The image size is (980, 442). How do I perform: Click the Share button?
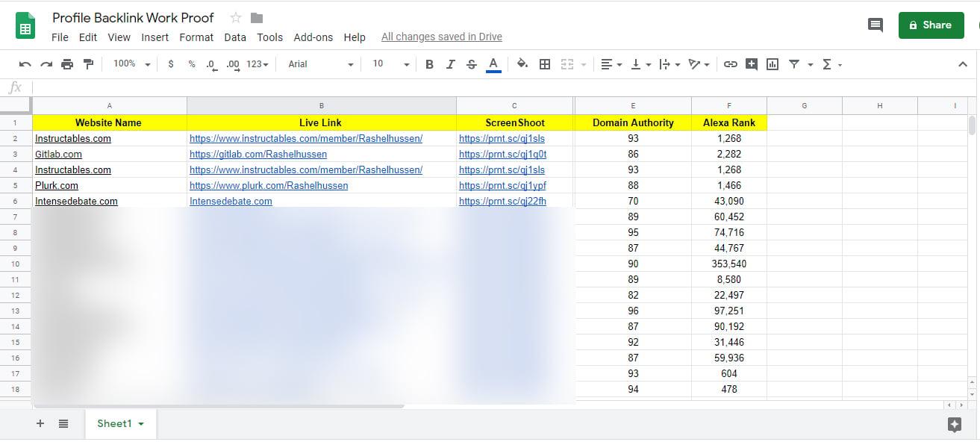coord(931,25)
